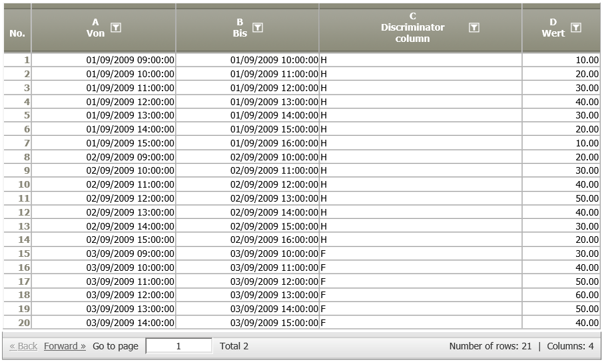Select row number 10 in No. column

click(17, 184)
